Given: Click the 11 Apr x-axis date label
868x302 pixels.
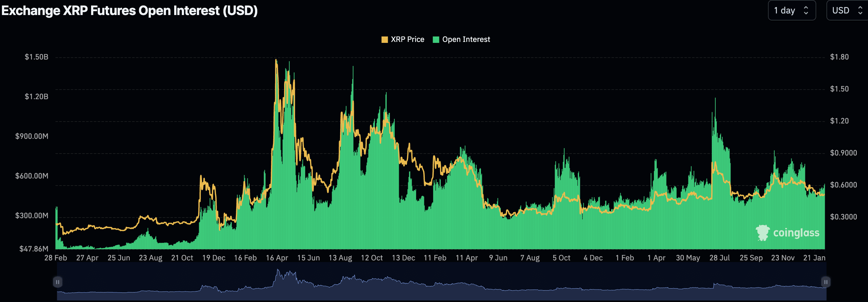Looking at the screenshot, I should click(467, 258).
